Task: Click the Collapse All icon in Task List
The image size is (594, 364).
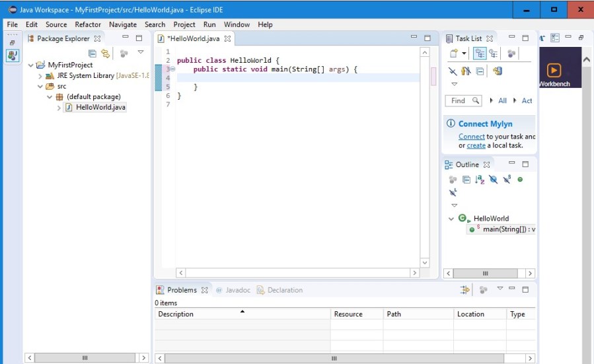Action: pos(480,71)
